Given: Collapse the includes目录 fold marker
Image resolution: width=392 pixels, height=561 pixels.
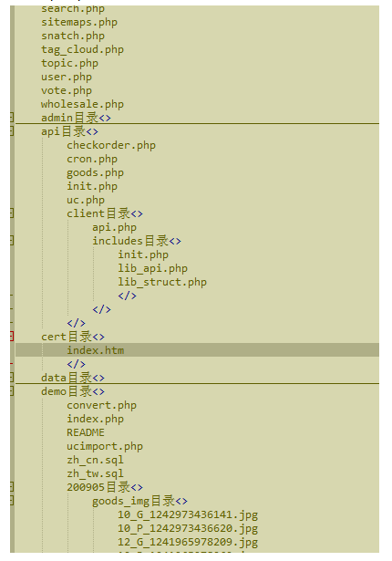Looking at the screenshot, I should [12, 241].
